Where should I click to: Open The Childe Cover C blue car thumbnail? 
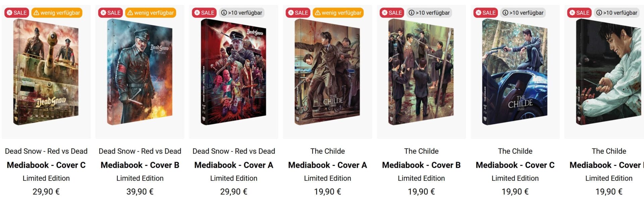(515, 72)
